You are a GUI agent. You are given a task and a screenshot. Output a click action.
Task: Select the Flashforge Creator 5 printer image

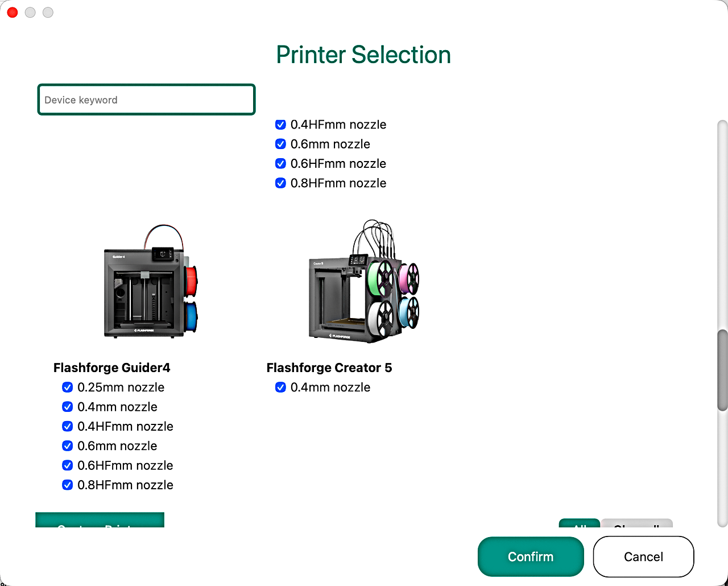click(364, 281)
